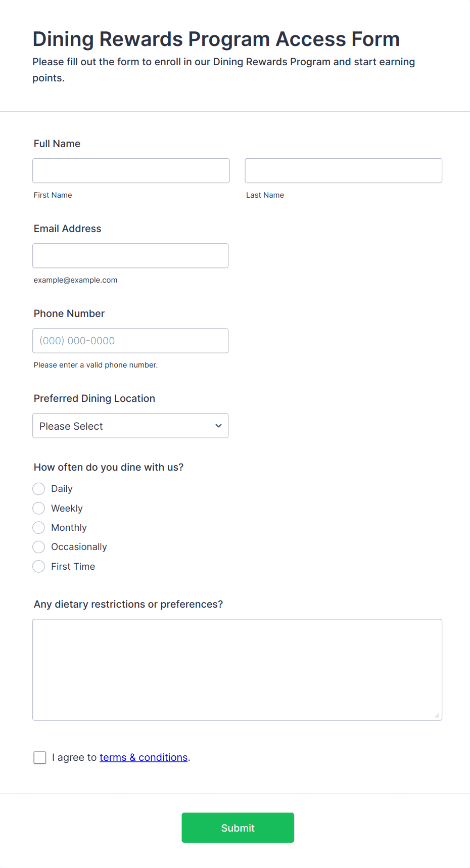This screenshot has width=470, height=868.
Task: Click the dietary restrictions text area
Action: point(238,670)
